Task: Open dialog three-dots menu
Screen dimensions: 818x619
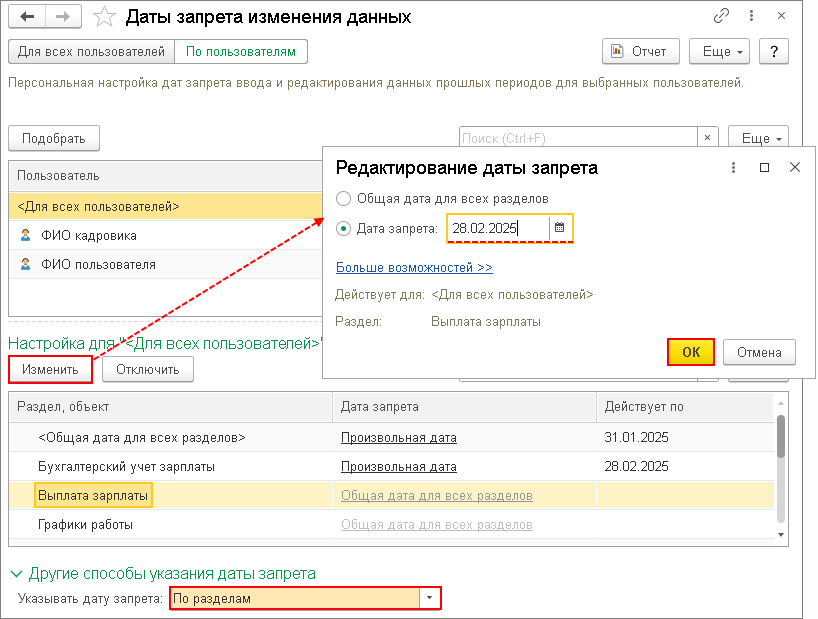Action: coord(733,167)
